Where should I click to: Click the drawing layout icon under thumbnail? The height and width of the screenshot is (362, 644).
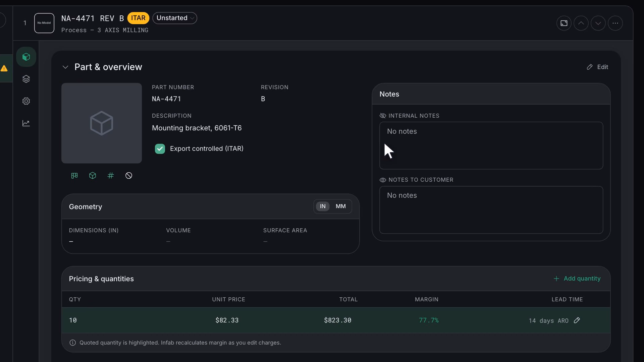74,176
